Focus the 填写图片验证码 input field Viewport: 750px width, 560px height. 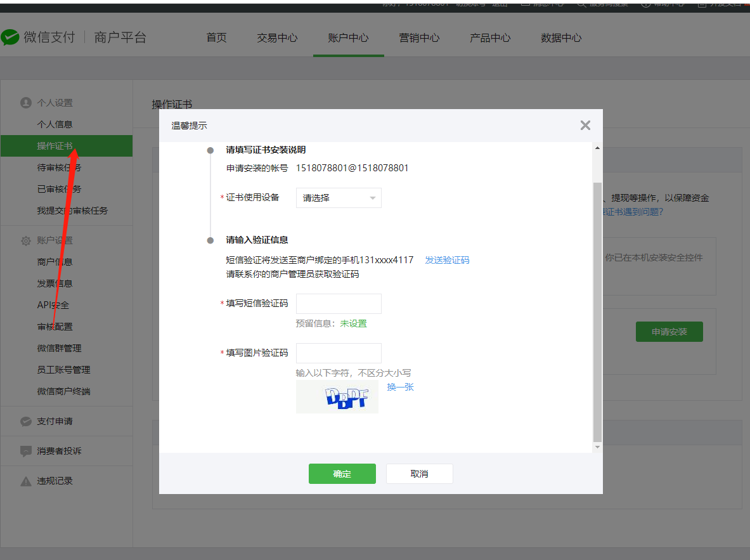(339, 353)
